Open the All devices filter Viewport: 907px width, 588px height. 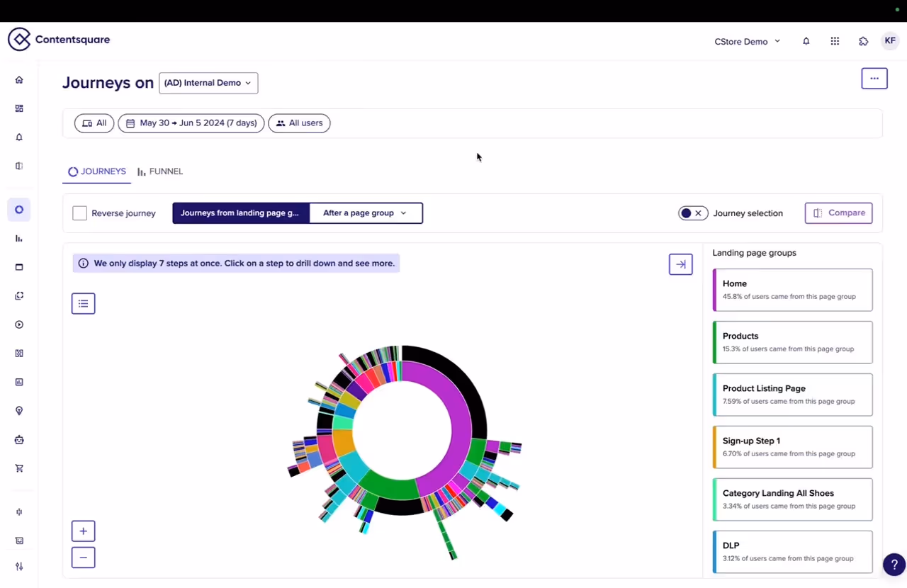point(94,123)
